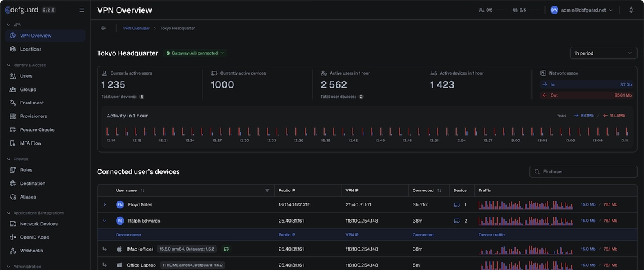Click the Floyd Miles traffic chart
This screenshot has width=644, height=270.
tap(525, 204)
